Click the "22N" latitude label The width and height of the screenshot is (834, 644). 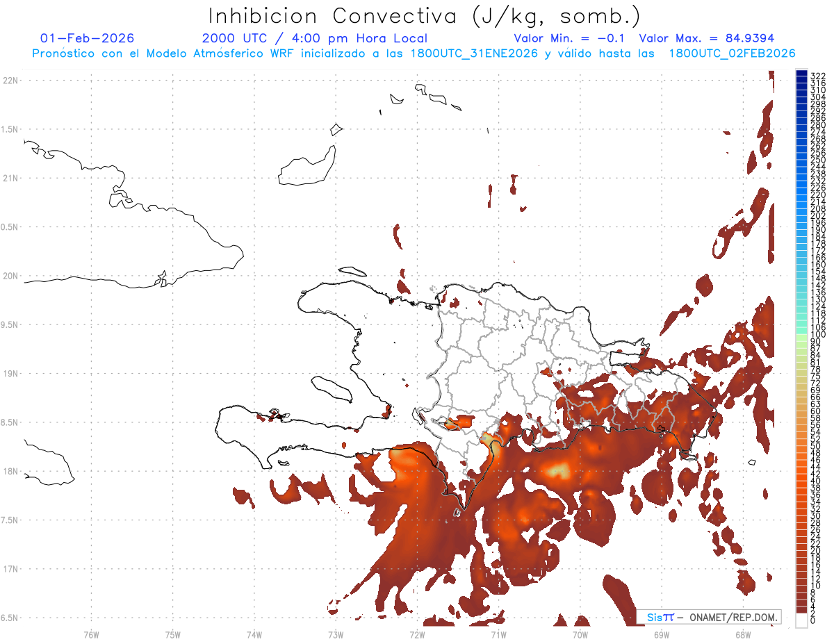click(10, 81)
